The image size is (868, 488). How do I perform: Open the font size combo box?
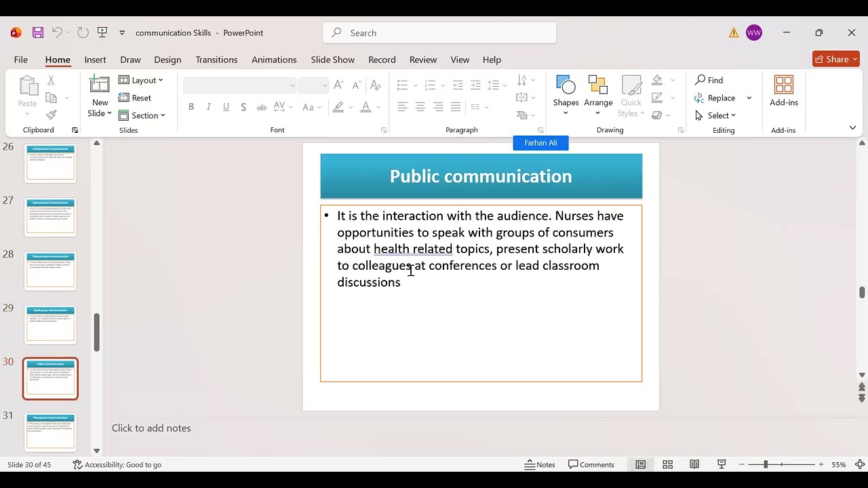pyautogui.click(x=313, y=85)
